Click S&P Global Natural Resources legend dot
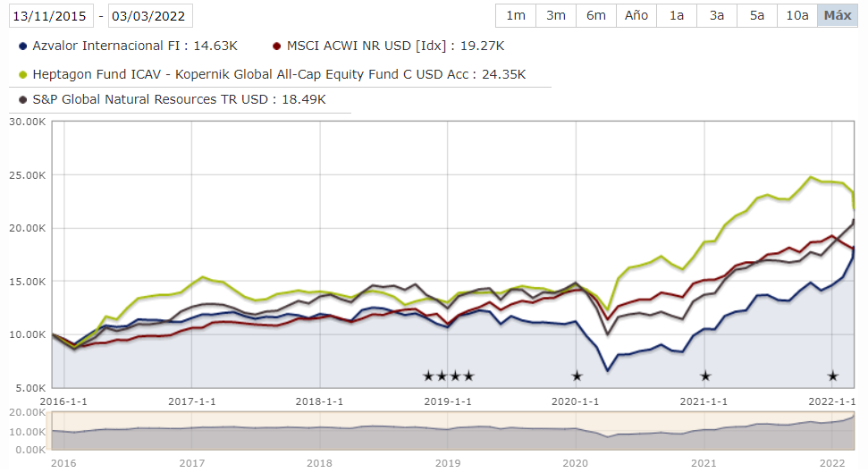This screenshot has width=868, height=473. click(22, 99)
